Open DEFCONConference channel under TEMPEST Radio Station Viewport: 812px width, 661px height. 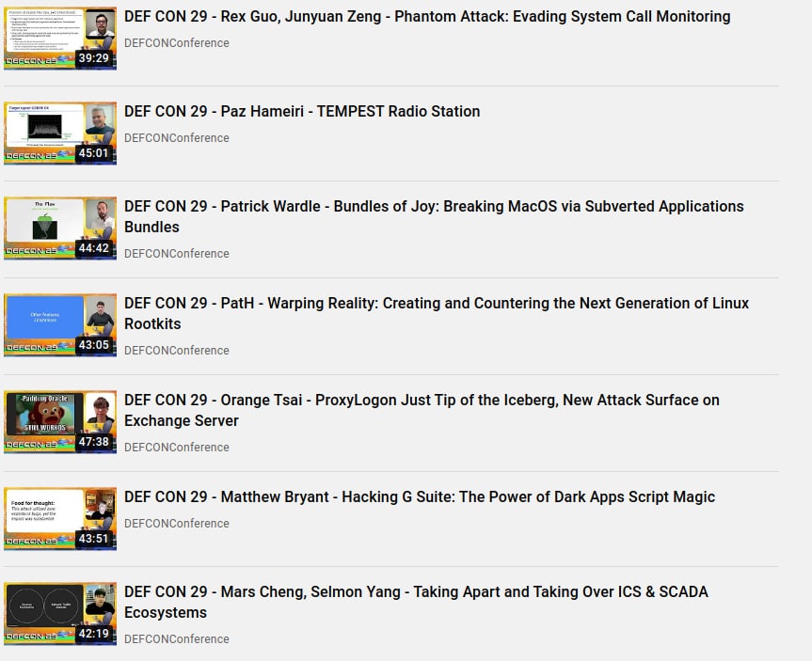177,137
